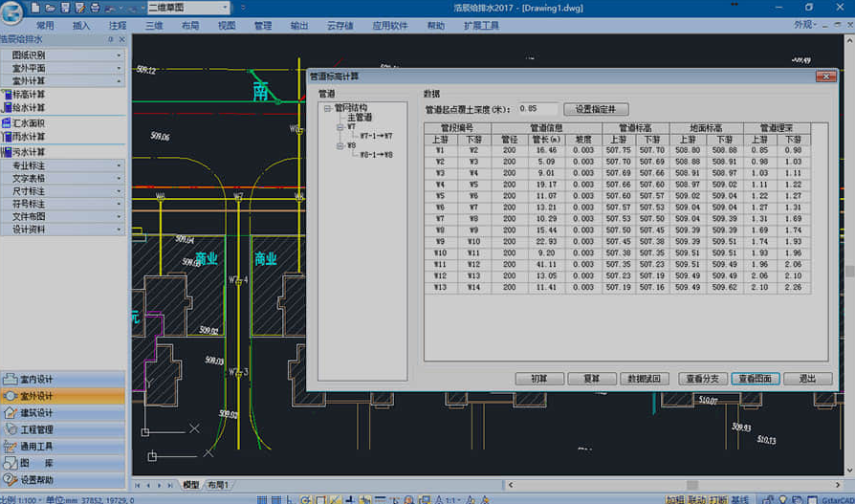The height and width of the screenshot is (504, 855).
Task: Toggle 加粗 bold mode in the status bar
Action: [x=674, y=499]
